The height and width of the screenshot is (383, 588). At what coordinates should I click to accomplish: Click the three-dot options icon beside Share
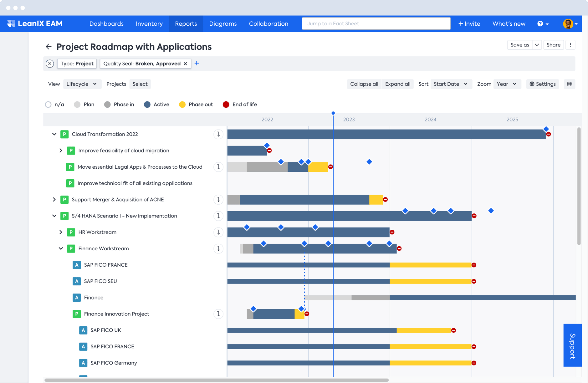[x=570, y=45]
